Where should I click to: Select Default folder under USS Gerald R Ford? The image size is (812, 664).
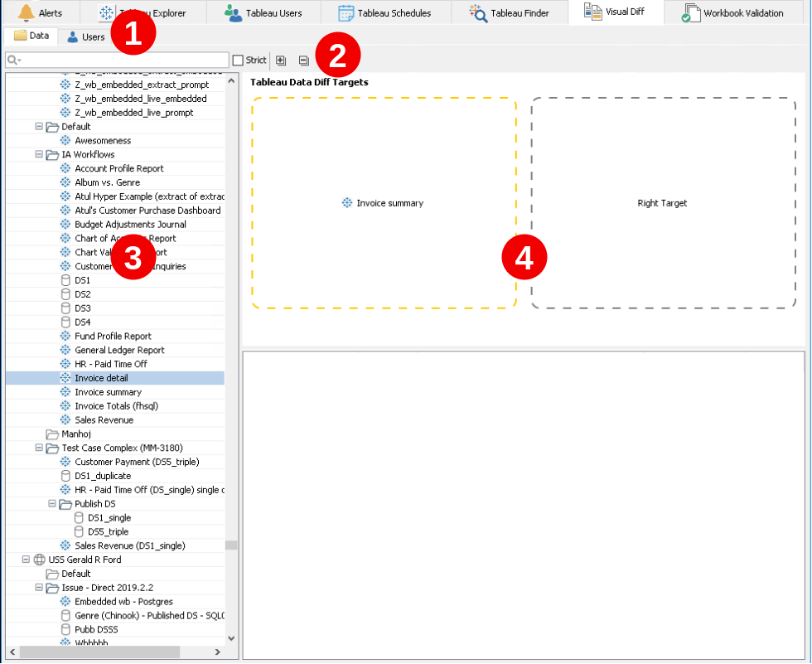75,574
